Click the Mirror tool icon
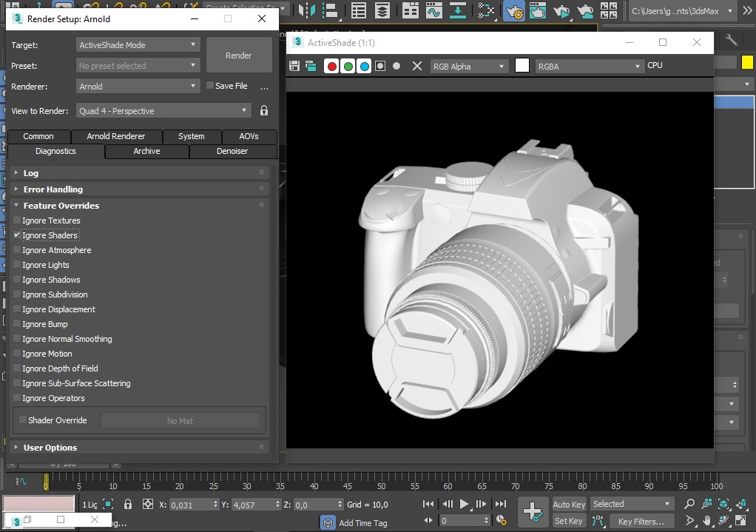Screen dimensions: 756x532 pyautogui.click(x=307, y=10)
